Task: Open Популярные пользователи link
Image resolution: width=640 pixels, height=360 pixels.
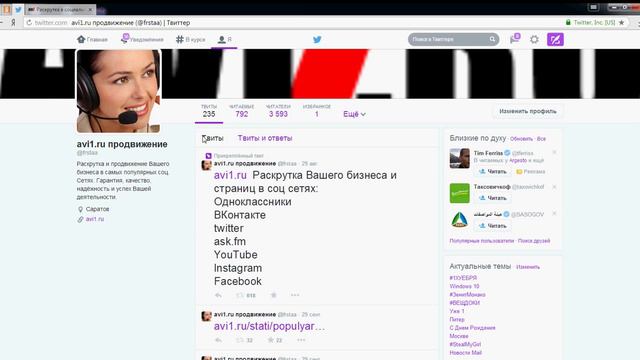Action: pyautogui.click(x=482, y=241)
